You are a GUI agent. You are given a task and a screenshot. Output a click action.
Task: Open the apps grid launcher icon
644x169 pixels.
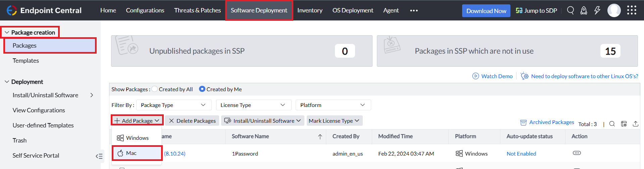632,10
